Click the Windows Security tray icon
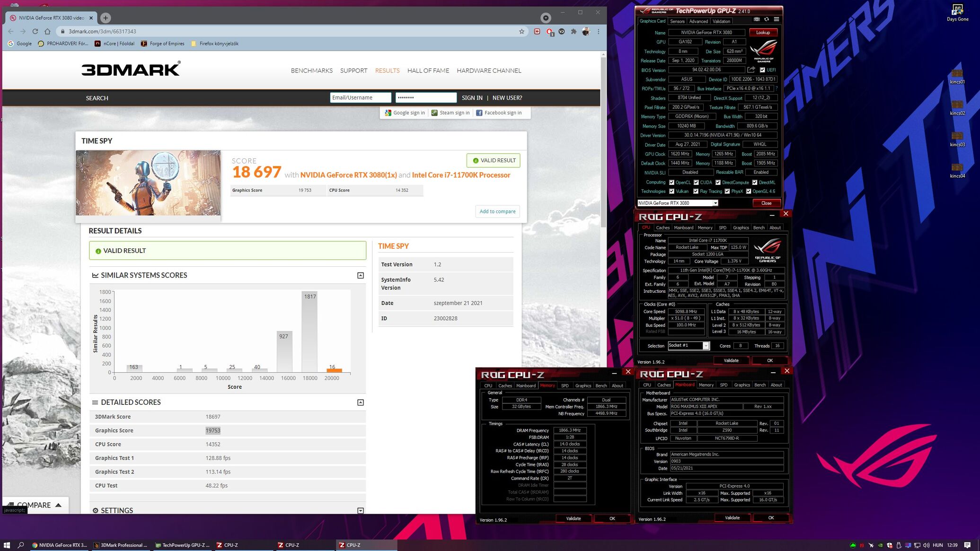 (890, 545)
